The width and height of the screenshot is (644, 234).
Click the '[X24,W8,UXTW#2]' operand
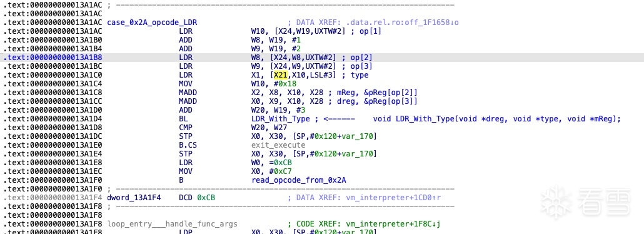tap(303, 58)
